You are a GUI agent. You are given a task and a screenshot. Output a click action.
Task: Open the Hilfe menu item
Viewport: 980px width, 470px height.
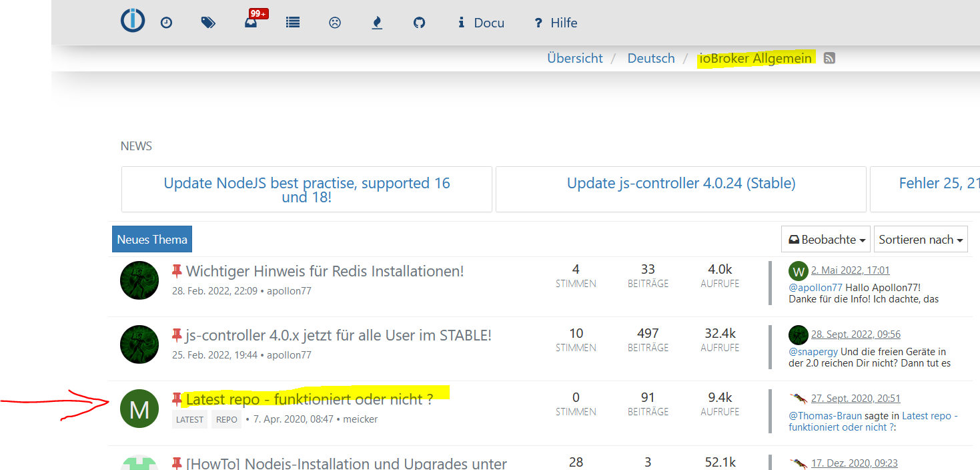pos(556,23)
